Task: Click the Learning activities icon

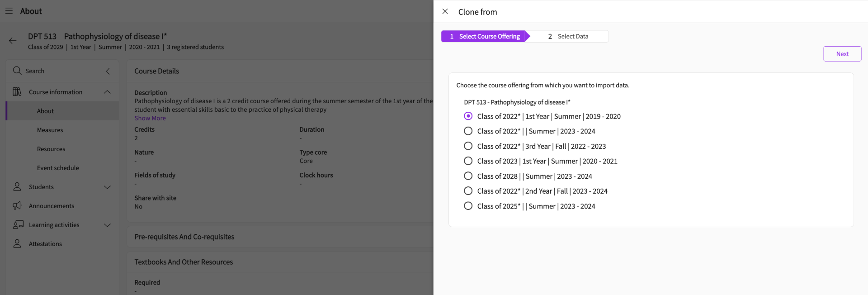Action: tap(18, 225)
